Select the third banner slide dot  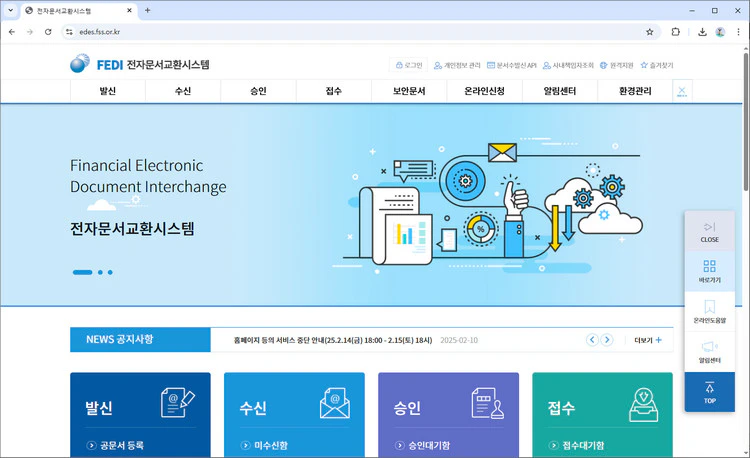(110, 272)
